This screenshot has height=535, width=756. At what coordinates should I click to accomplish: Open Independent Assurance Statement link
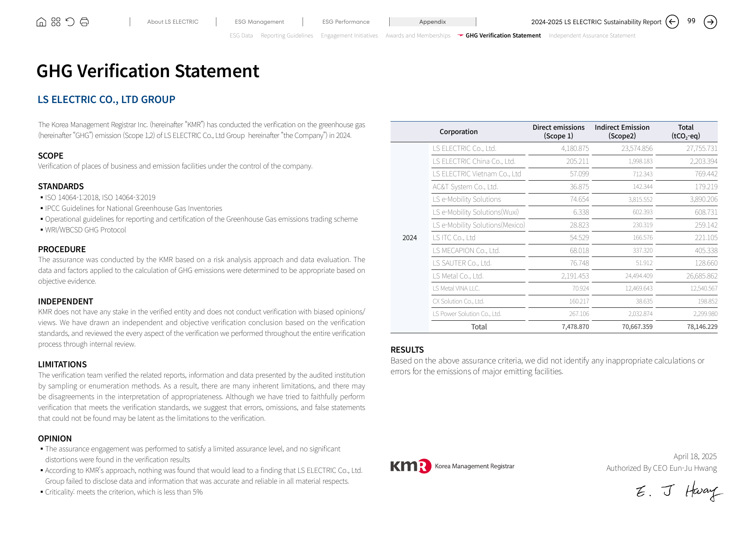click(592, 35)
